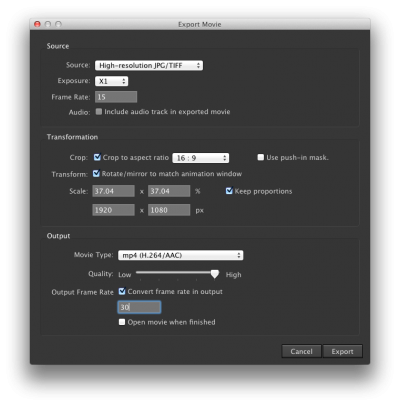The width and height of the screenshot is (400, 406).
Task: Click the Cancel button
Action: 301,351
